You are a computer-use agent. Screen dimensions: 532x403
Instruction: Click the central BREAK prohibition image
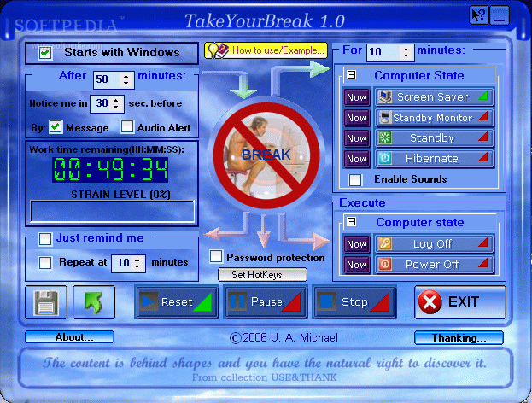(x=266, y=155)
